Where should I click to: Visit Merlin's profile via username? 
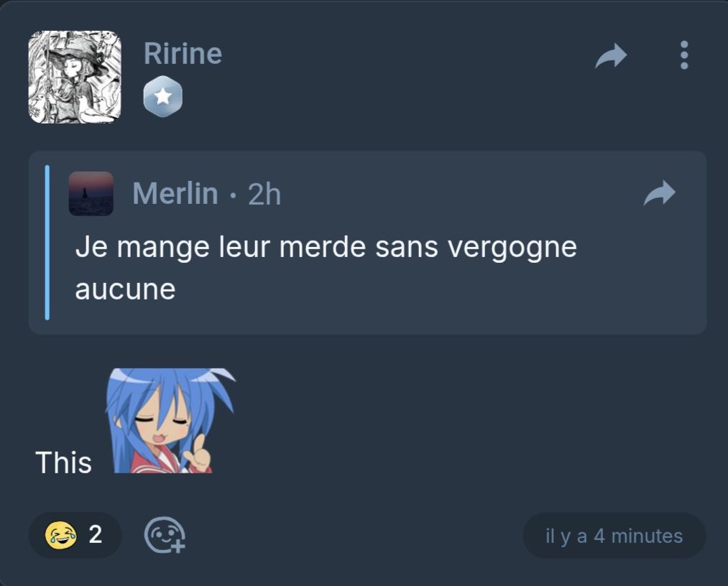coord(175,193)
